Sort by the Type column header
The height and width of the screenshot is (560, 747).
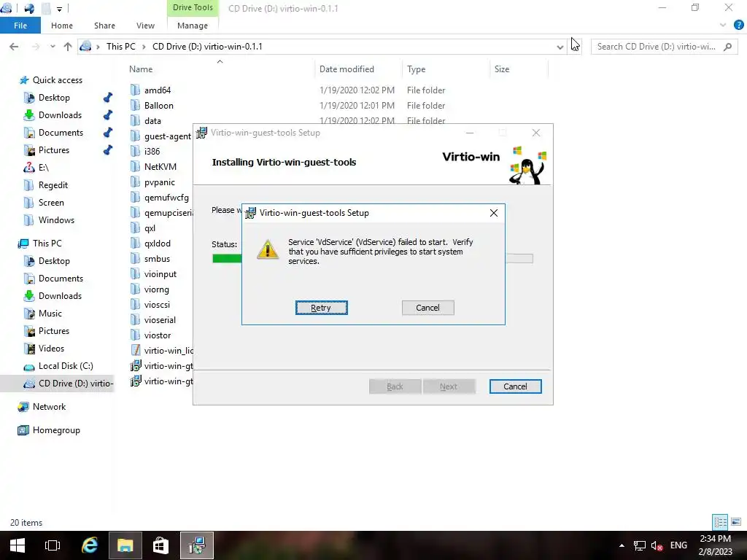pyautogui.click(x=416, y=69)
